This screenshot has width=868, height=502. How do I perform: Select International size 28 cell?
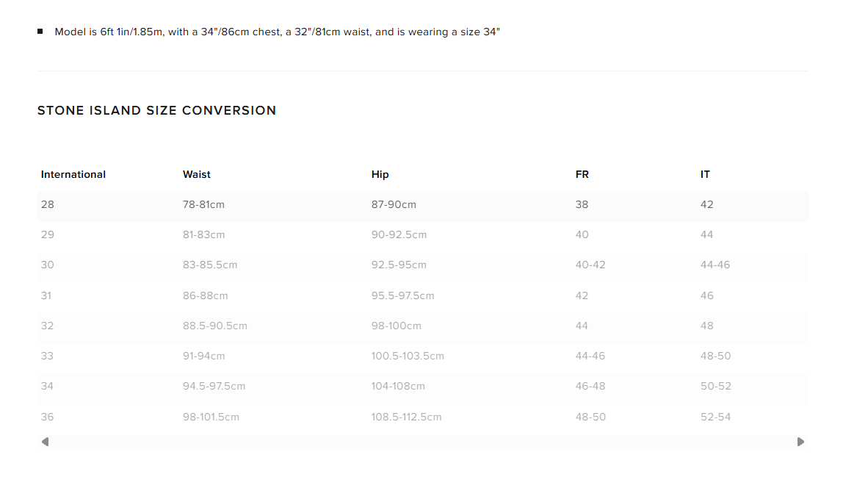[48, 204]
